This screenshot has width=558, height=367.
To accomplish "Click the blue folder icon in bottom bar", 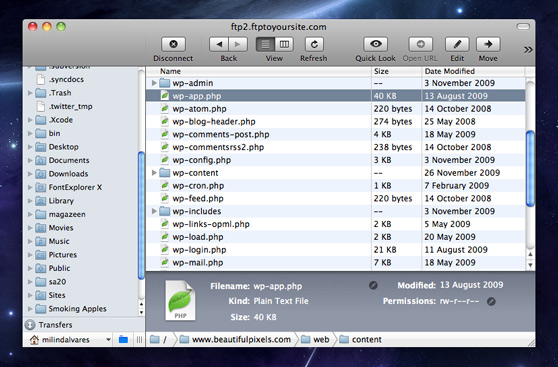I will (x=123, y=340).
